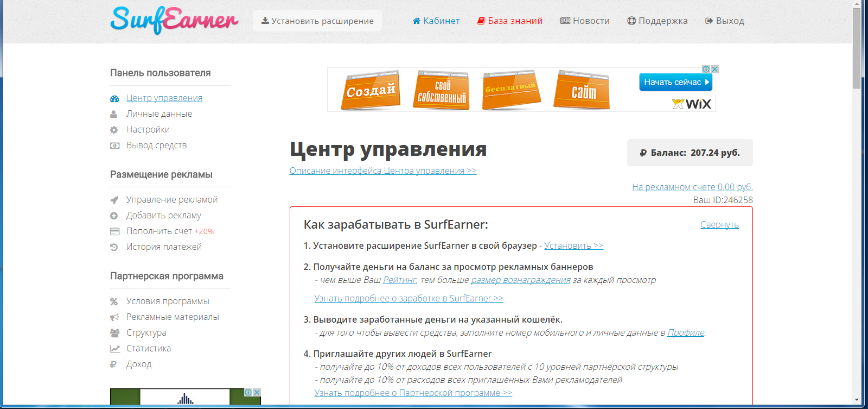Image resolution: width=868 pixels, height=409 pixels.
Task: Open the Рейтинг link in step 2
Action: (x=399, y=280)
